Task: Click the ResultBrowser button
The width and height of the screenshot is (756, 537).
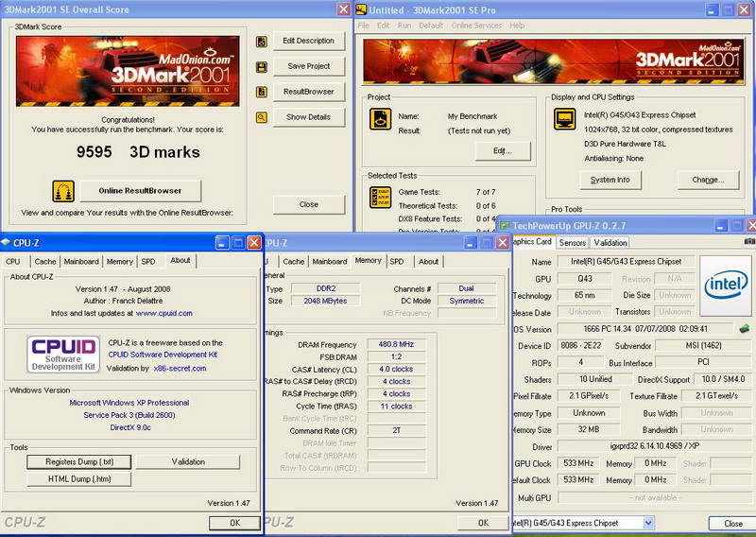Action: (x=309, y=92)
